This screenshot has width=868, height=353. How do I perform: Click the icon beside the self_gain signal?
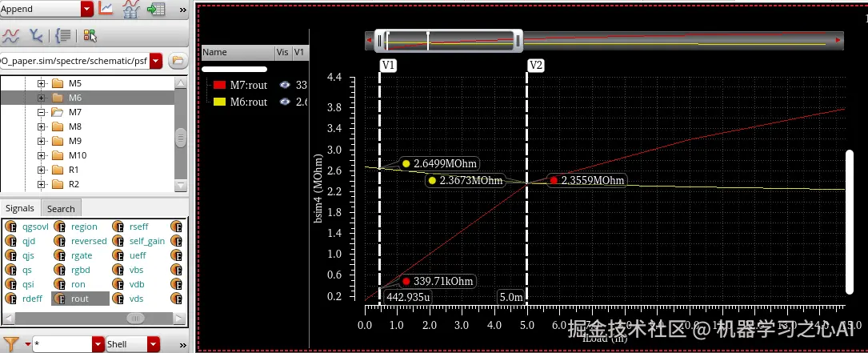coord(118,241)
